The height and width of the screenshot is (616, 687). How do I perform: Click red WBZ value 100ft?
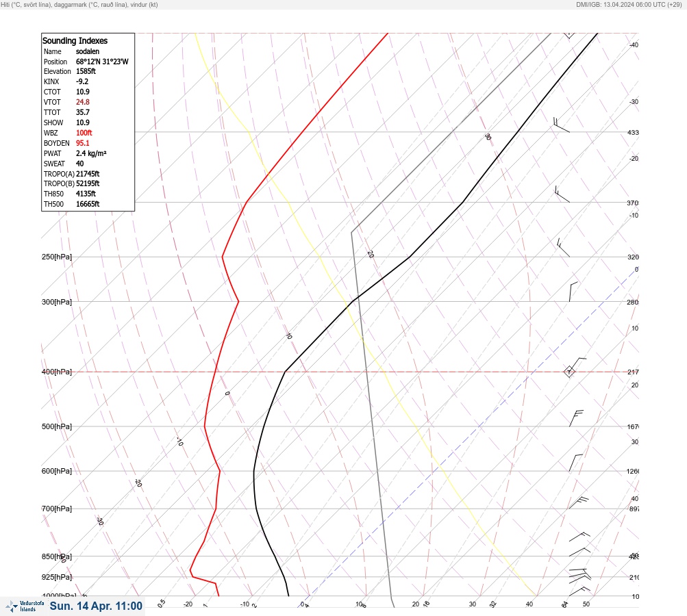(x=84, y=133)
